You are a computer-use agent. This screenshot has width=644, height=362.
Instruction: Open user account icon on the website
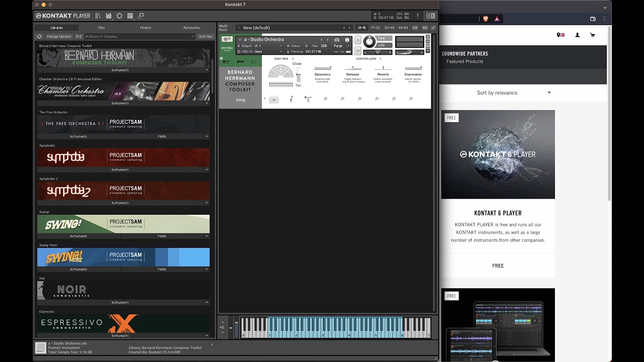(x=577, y=35)
